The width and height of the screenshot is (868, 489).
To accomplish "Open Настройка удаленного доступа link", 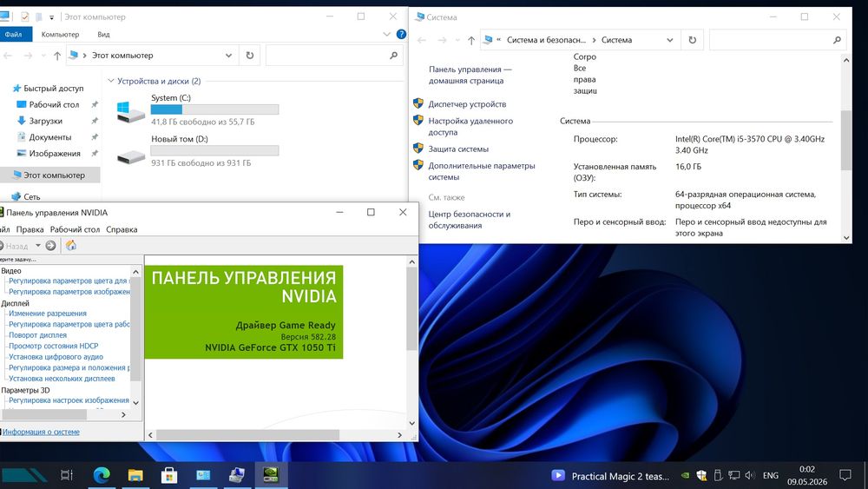I will pos(470,126).
